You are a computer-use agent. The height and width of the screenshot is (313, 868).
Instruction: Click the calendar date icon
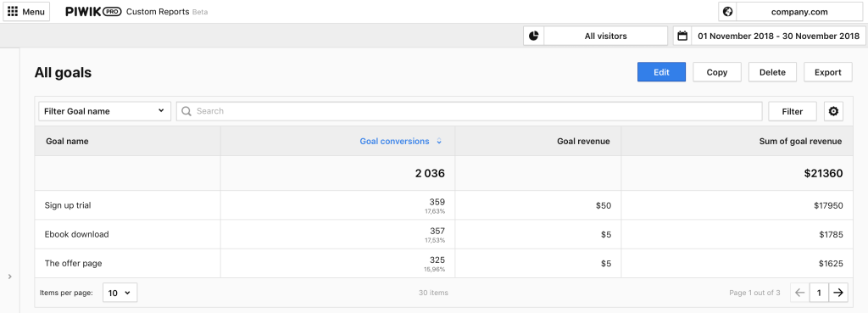tap(682, 36)
